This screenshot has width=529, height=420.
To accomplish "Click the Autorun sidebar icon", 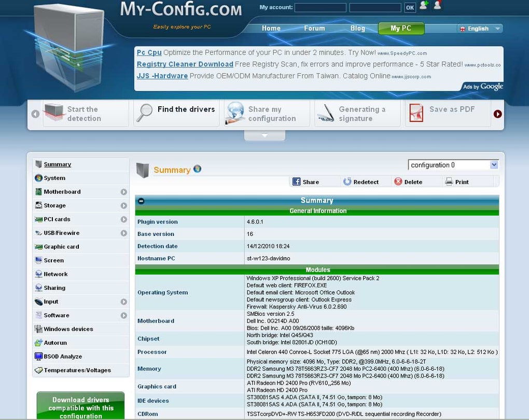I will 38,342.
